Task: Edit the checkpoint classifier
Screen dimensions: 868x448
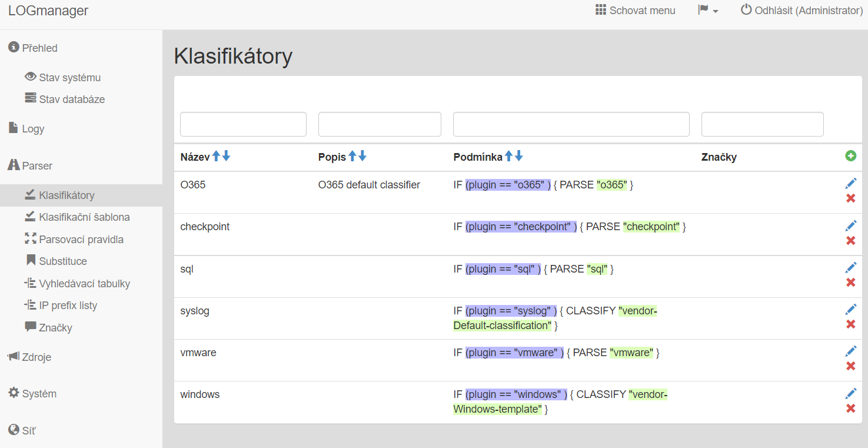Action: (x=850, y=225)
